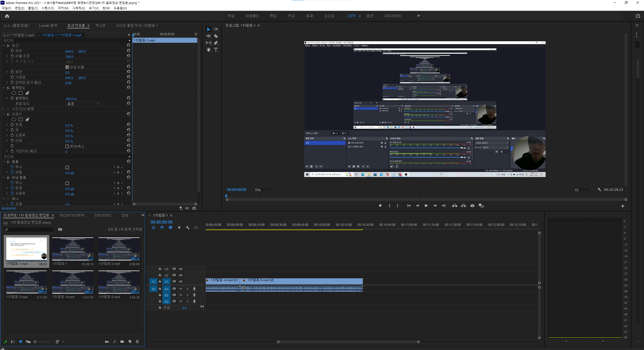Image resolution: width=644 pixels, height=350 pixels.
Task: Open the 시퀀스(S) menu
Action: 48,8
